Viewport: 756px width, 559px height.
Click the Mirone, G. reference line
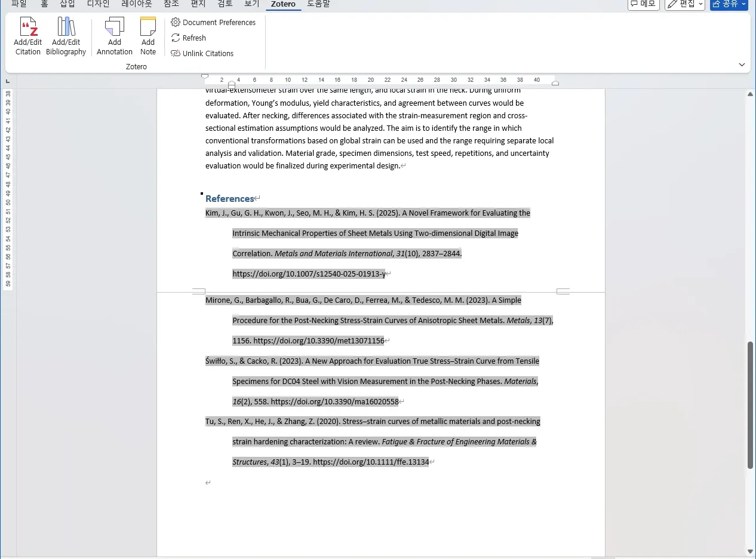(363, 300)
